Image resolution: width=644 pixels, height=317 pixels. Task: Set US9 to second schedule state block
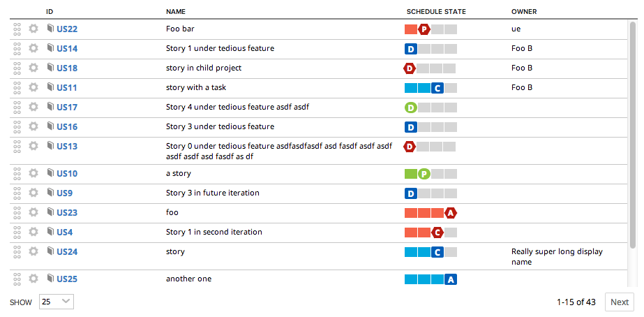coord(424,193)
